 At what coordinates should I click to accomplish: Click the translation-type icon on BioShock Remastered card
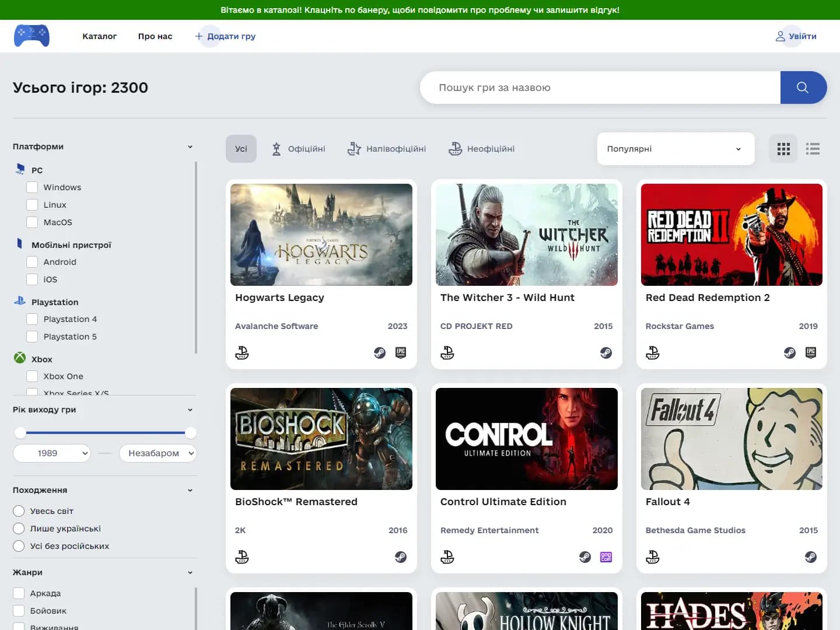click(242, 557)
